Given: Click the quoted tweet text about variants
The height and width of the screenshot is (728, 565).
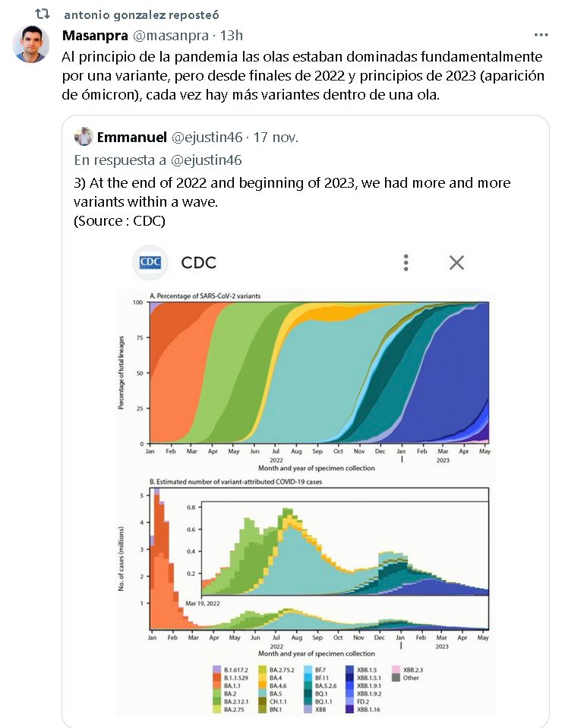Looking at the screenshot, I should click(292, 191).
